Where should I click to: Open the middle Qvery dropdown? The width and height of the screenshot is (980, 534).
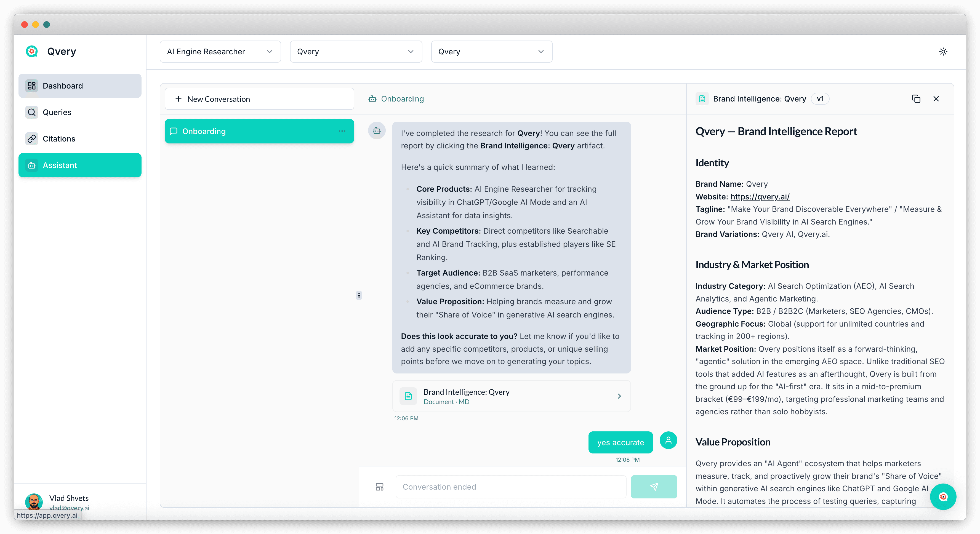(x=356, y=52)
